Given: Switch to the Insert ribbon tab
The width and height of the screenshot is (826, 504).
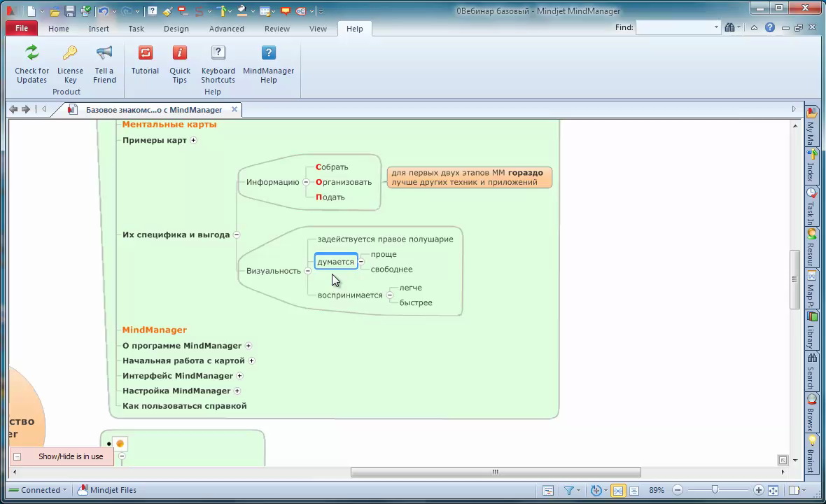Looking at the screenshot, I should [x=99, y=29].
